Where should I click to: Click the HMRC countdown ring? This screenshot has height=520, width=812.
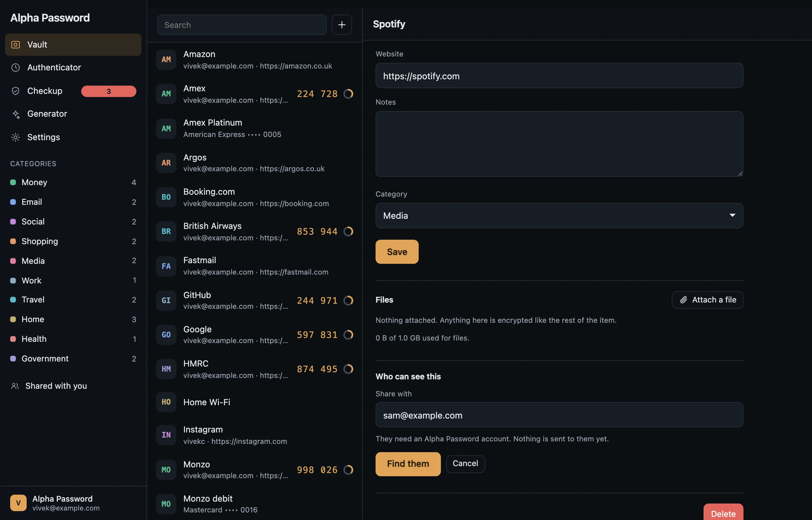(348, 369)
